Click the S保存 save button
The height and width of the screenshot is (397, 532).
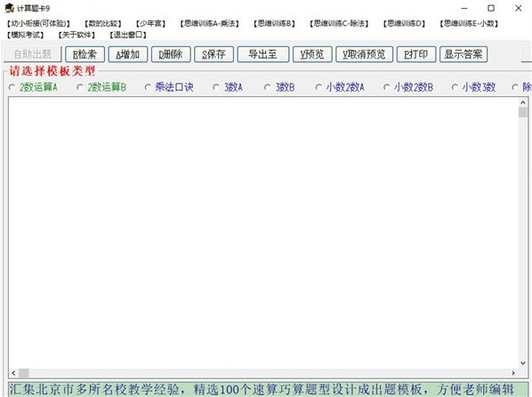click(x=214, y=54)
